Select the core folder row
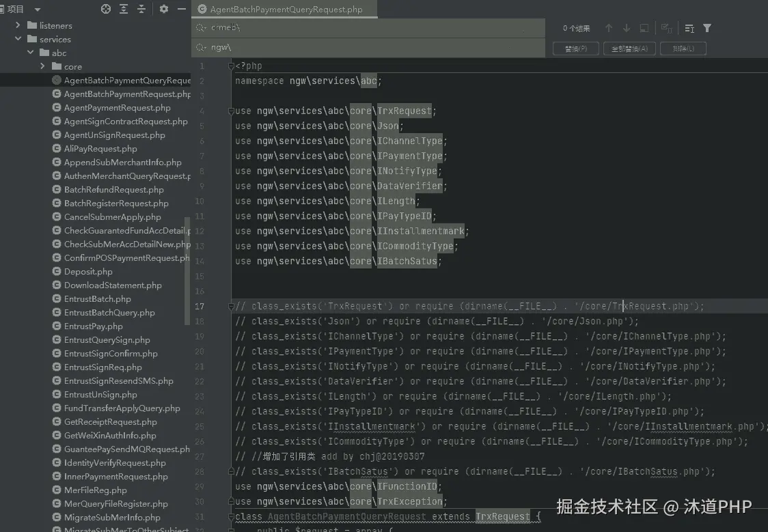Viewport: 768px width, 532px height. 96,66
